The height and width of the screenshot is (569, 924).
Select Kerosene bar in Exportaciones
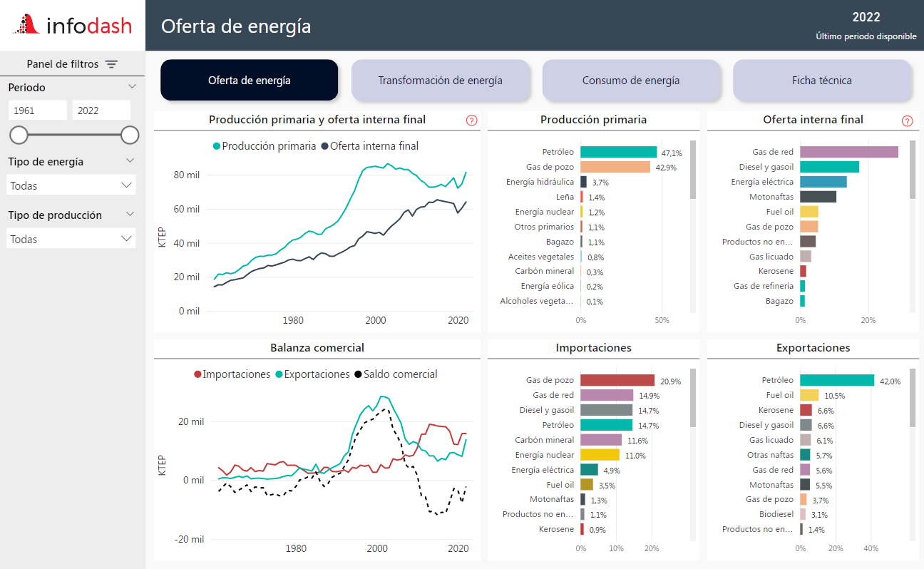tap(806, 410)
